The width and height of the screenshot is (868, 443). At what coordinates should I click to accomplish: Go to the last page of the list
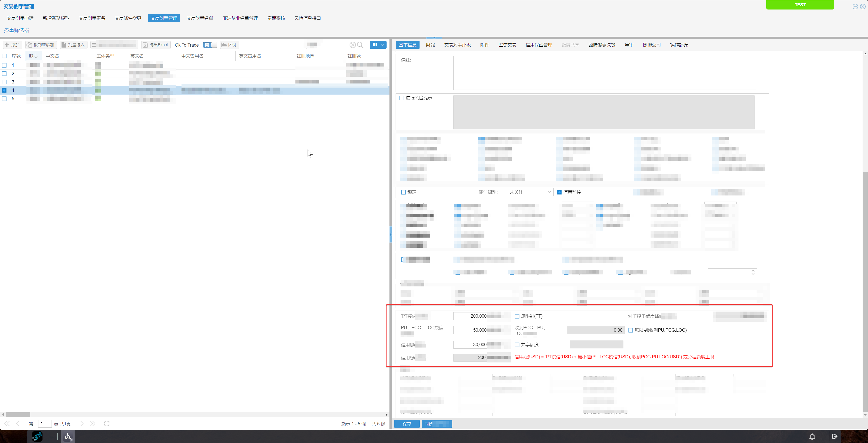tap(93, 424)
